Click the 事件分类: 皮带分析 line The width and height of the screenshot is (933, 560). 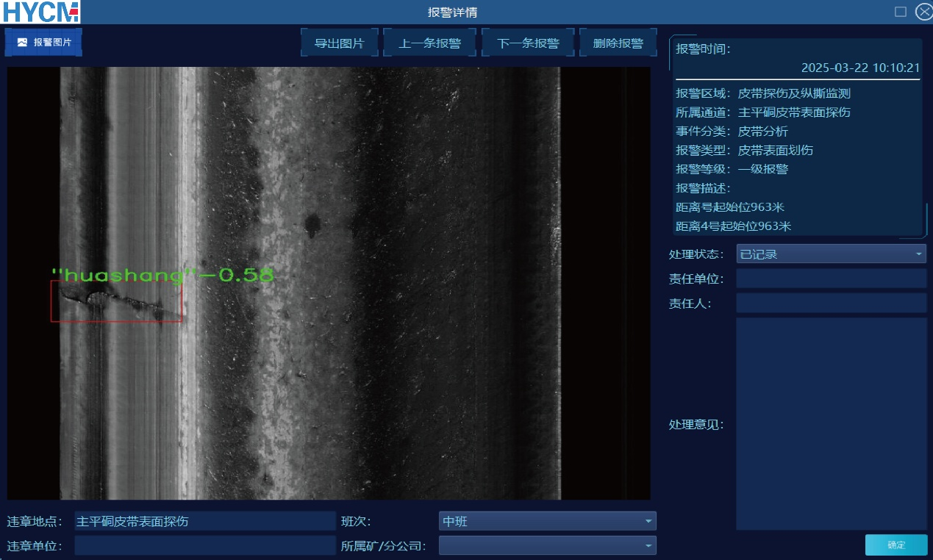click(x=732, y=132)
